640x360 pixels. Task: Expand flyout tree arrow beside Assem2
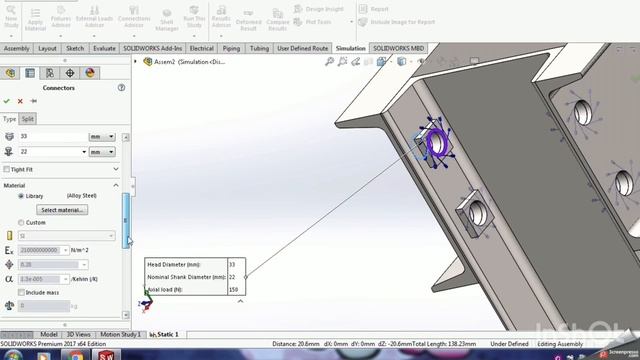point(136,62)
